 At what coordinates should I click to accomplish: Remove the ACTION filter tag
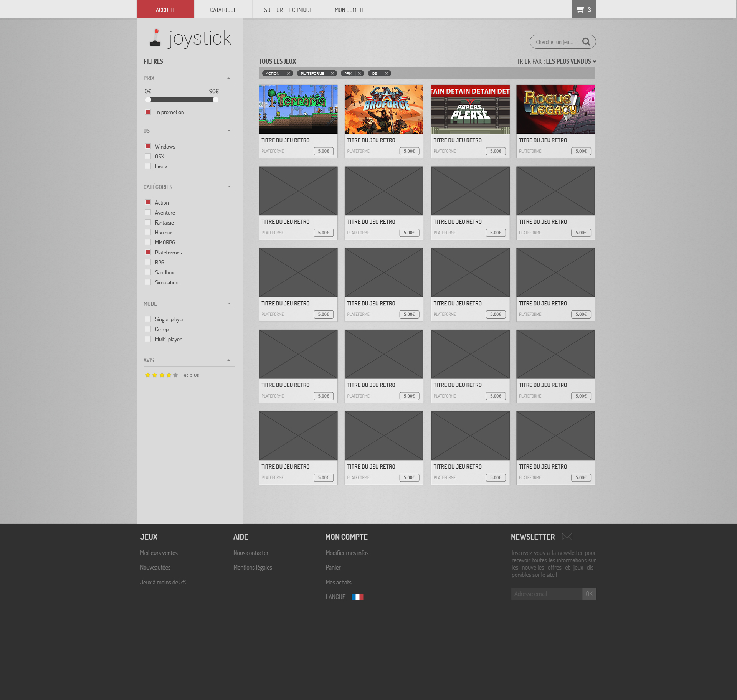point(289,73)
